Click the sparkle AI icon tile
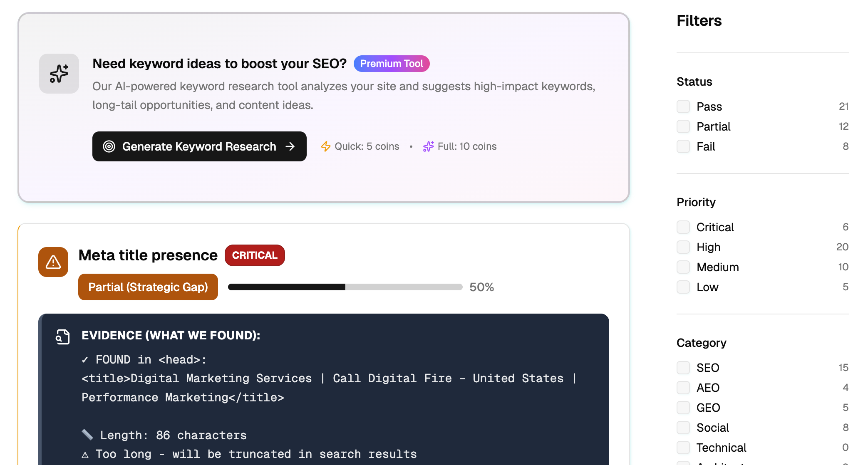Image resolution: width=868 pixels, height=465 pixels. pos(59,74)
